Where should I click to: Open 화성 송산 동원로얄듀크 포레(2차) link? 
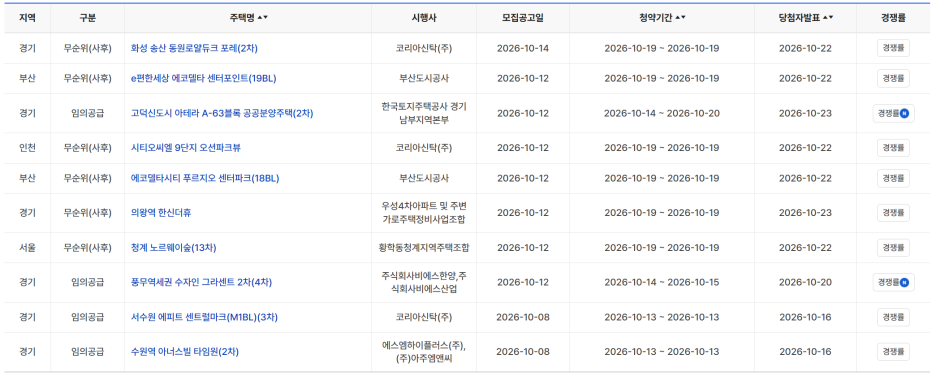click(x=194, y=48)
